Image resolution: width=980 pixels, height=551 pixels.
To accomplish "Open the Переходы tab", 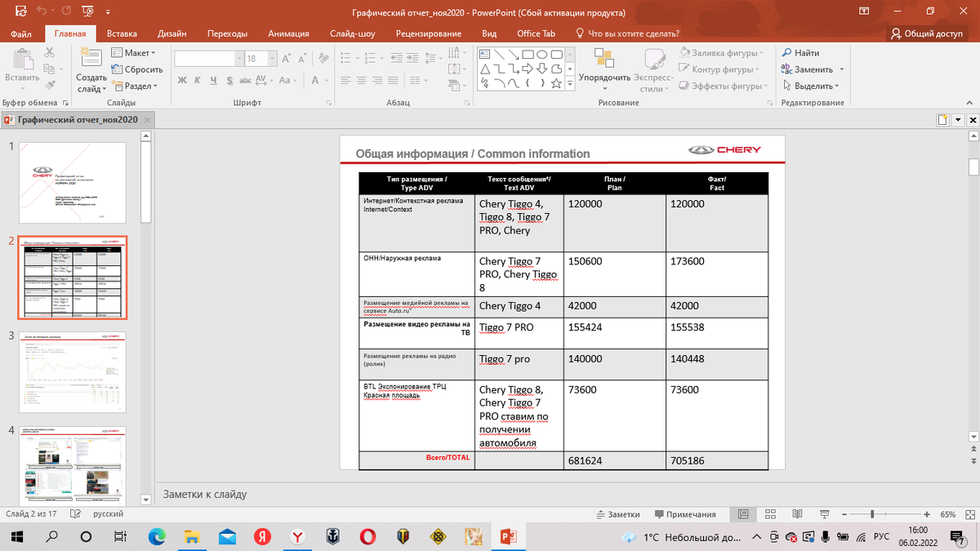I will [227, 33].
